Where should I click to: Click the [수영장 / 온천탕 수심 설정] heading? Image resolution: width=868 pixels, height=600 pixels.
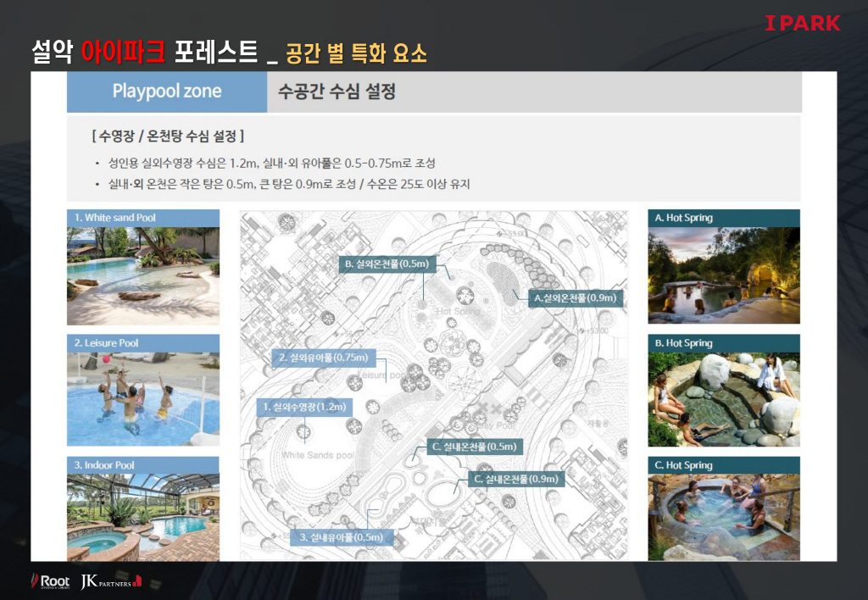coord(167,136)
